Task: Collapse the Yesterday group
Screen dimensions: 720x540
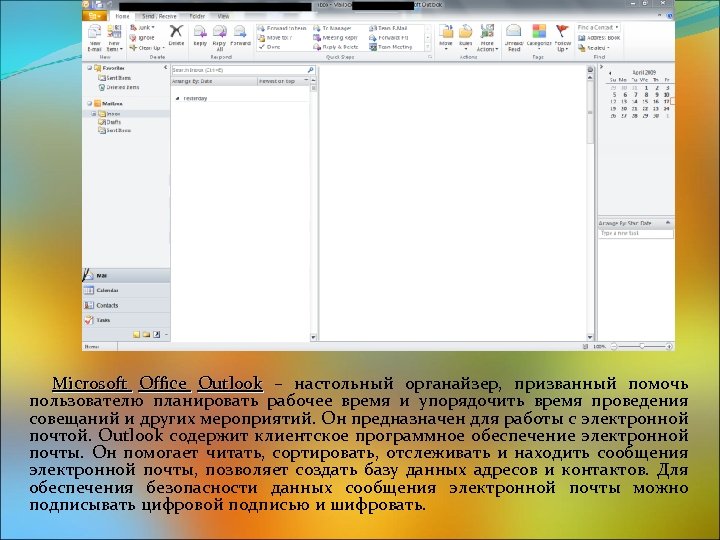Action: pos(177,98)
